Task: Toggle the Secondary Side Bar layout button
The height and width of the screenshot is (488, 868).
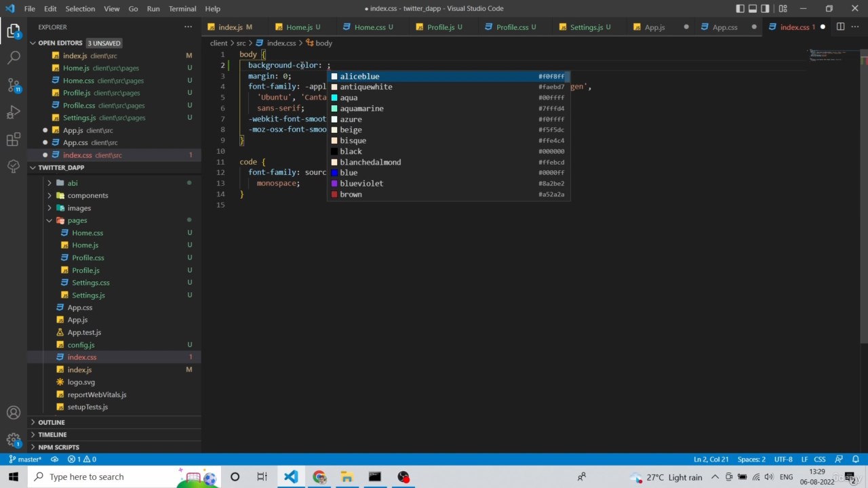Action: click(765, 9)
